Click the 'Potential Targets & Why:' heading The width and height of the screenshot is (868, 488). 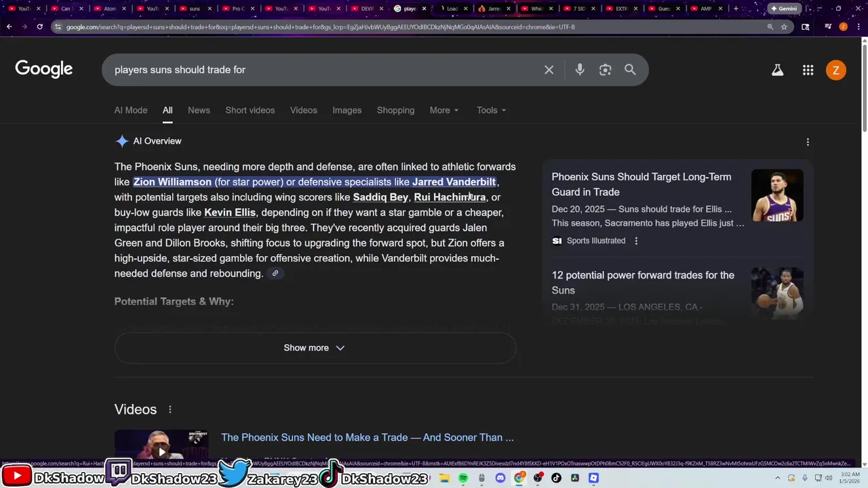pos(174,302)
